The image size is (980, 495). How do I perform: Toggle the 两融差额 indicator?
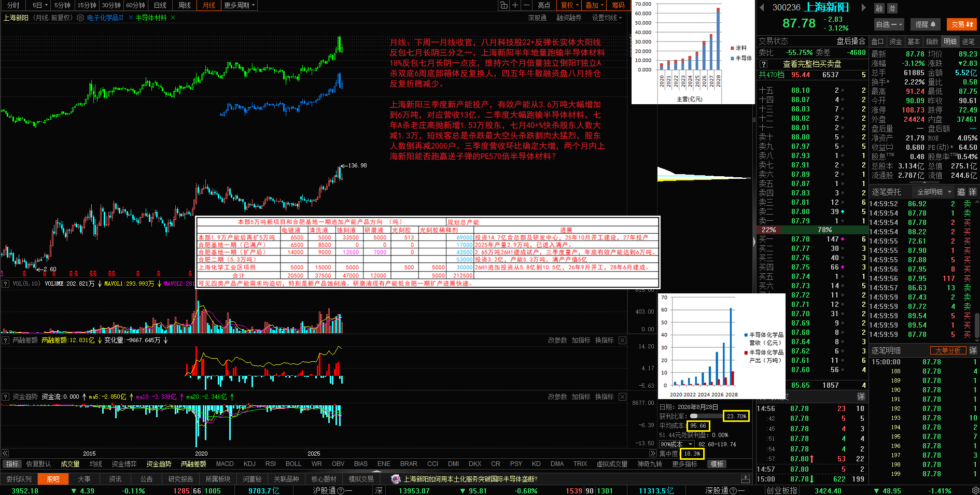193,464
